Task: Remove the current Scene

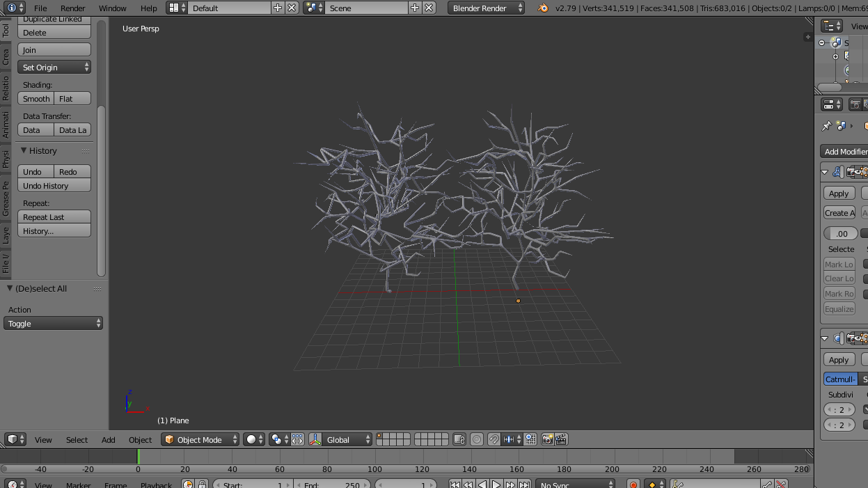Action: point(429,8)
